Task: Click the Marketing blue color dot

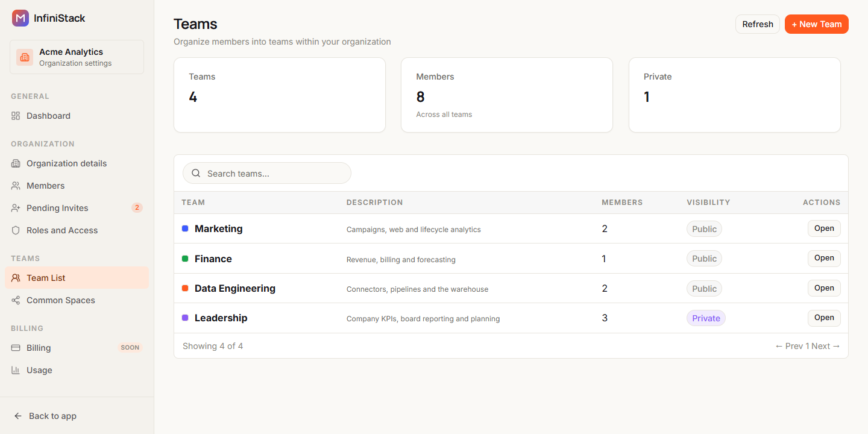Action: tap(185, 228)
